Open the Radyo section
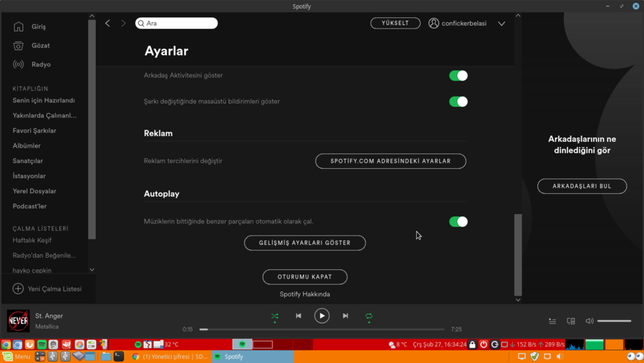 31,64
